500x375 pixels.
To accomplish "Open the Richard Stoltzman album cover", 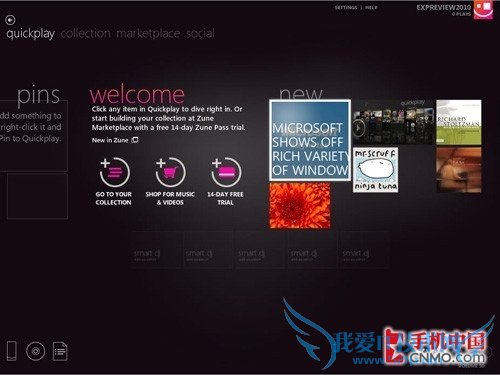I will tap(459, 122).
